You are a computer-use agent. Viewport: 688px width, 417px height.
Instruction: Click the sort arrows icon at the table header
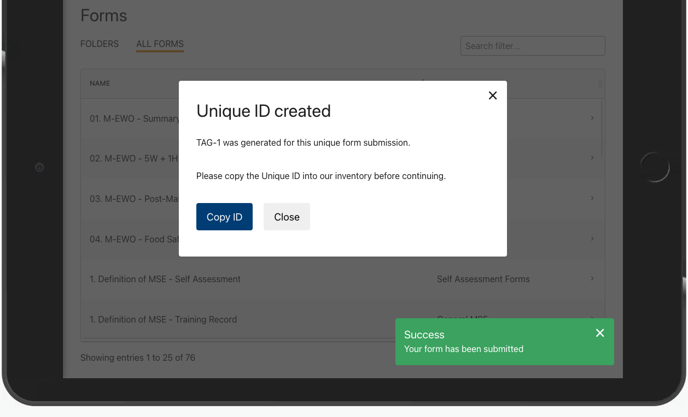point(600,83)
